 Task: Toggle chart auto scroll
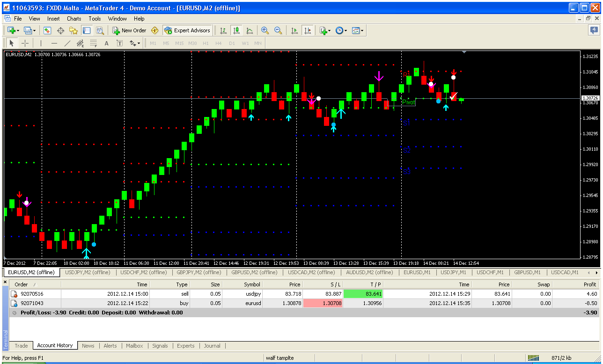294,30
